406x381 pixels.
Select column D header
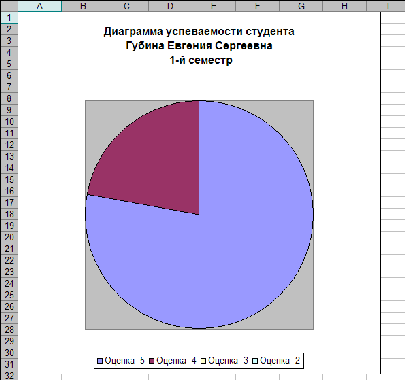pyautogui.click(x=170, y=6)
